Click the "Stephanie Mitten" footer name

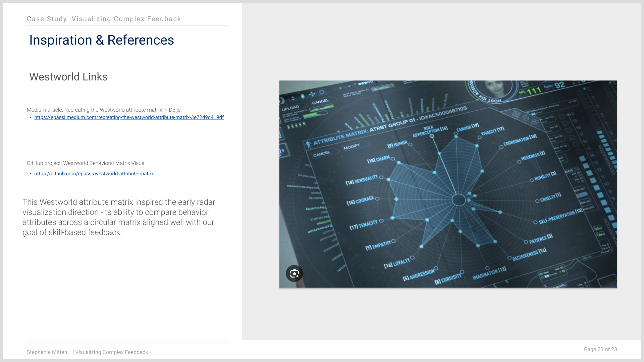(x=47, y=352)
